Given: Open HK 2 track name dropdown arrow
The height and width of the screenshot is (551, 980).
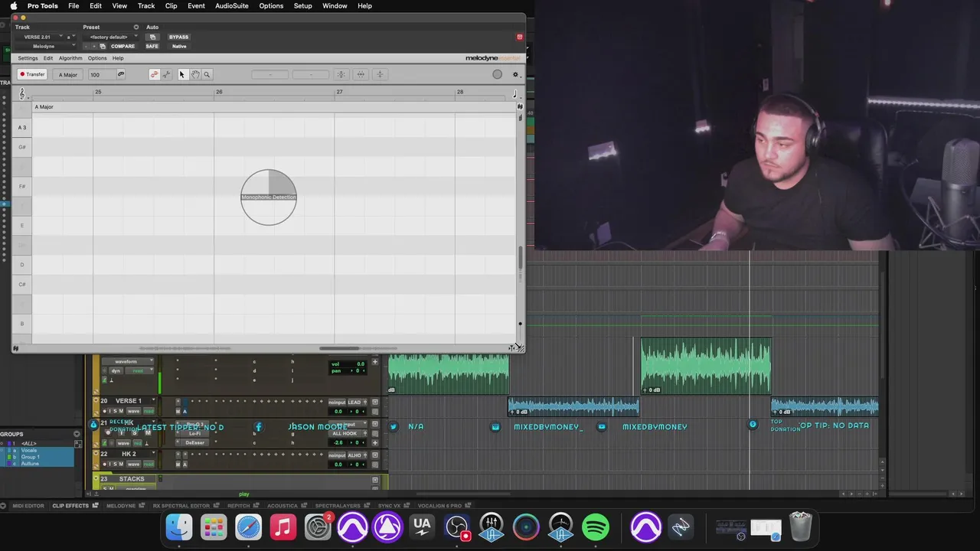Looking at the screenshot, I should (153, 454).
